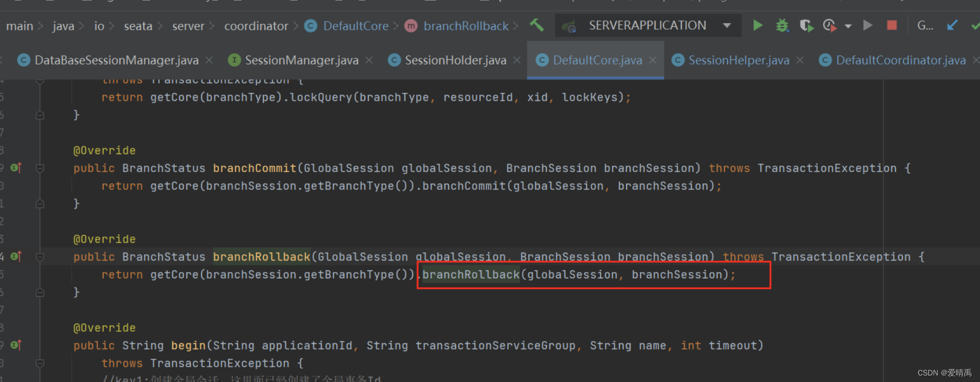Viewport: 980px width, 382px height.
Task: Click the class icon on the SessionHolder.java tab
Action: pos(394,60)
